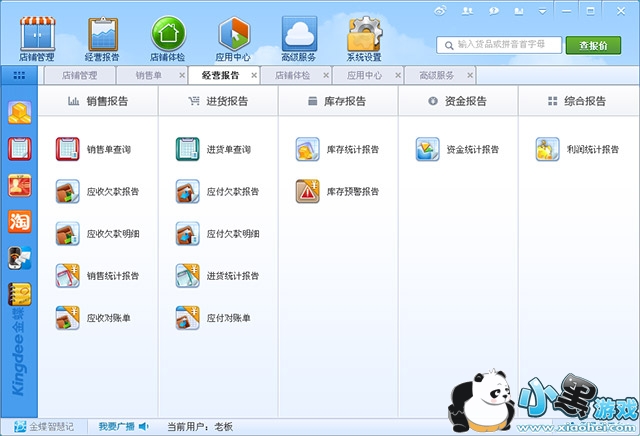The height and width of the screenshot is (436, 640).
Task: Open 应收欠款报告 receivables report
Action: (97, 191)
